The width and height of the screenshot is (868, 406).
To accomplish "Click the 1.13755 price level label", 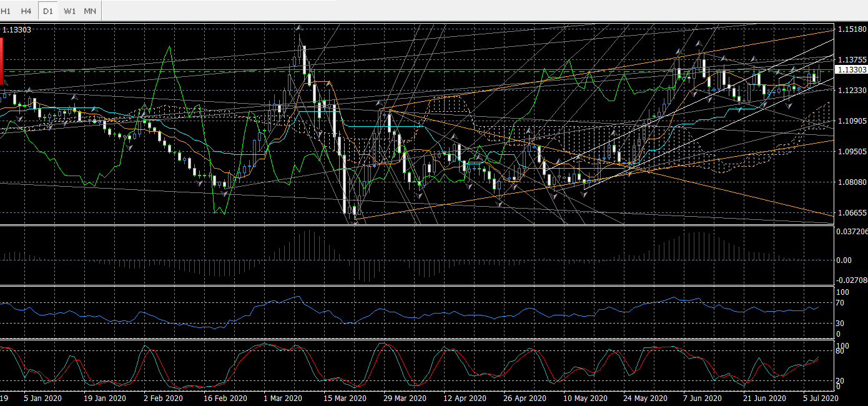I will pyautogui.click(x=852, y=60).
